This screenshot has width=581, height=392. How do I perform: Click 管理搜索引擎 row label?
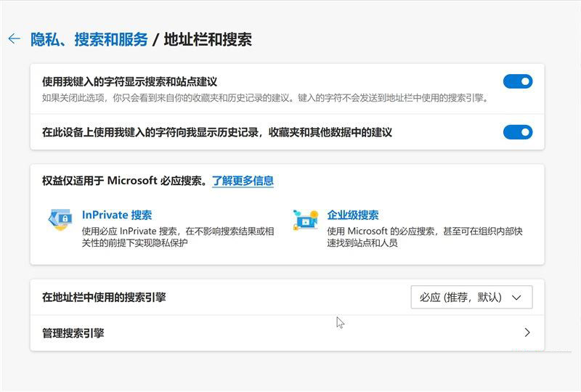(x=73, y=333)
